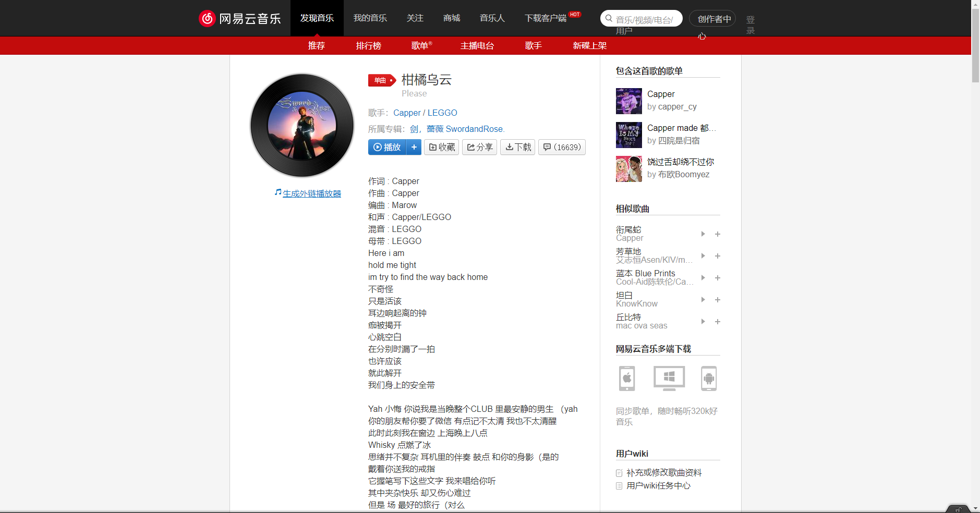The height and width of the screenshot is (513, 980).
Task: Share the song via 分享 icon
Action: [x=479, y=147]
